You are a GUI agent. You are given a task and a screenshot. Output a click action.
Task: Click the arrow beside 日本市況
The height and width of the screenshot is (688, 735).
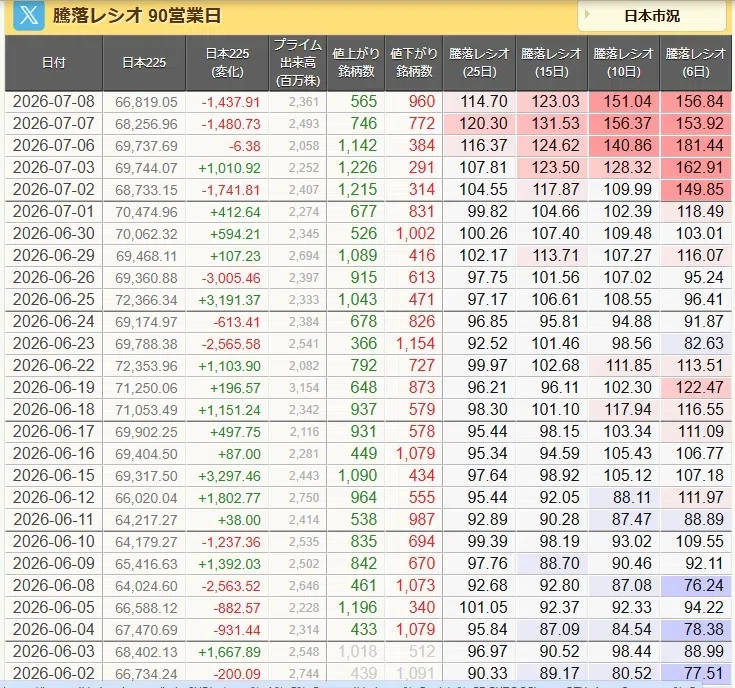587,15
